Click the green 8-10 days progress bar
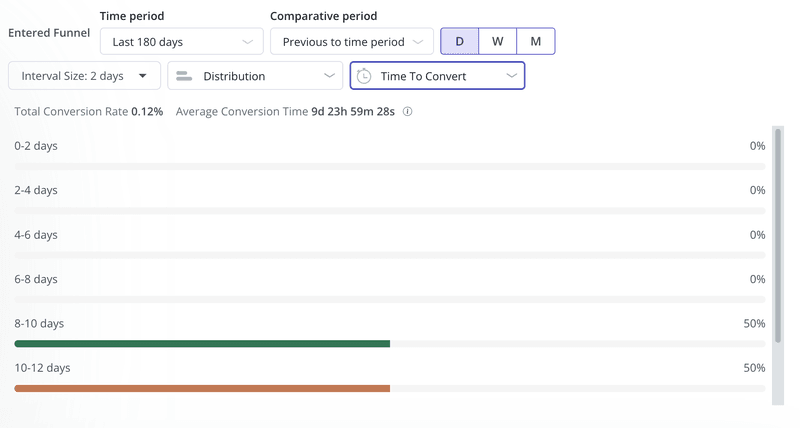Screen dimensions: 800x428 point(202,344)
